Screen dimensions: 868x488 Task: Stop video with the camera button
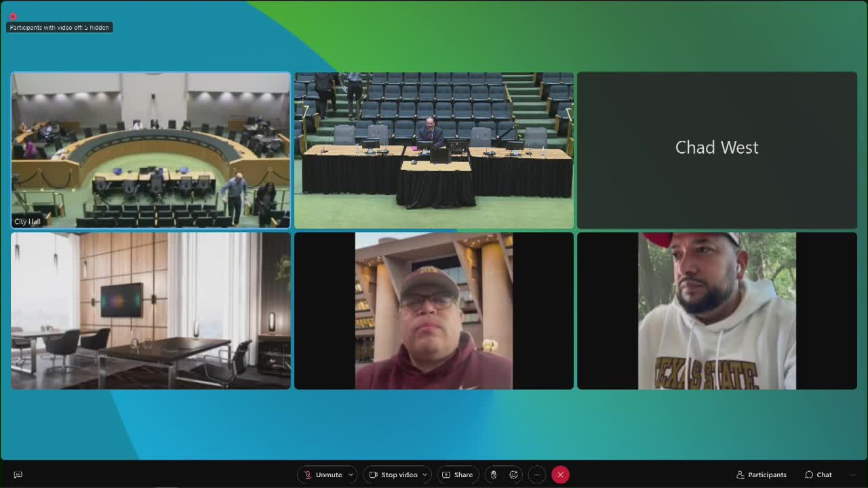[x=393, y=474]
